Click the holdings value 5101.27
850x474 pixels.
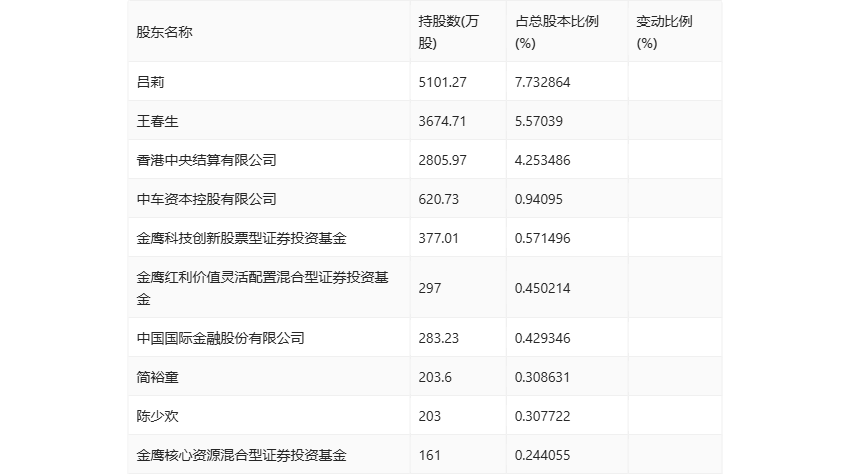coord(442,82)
